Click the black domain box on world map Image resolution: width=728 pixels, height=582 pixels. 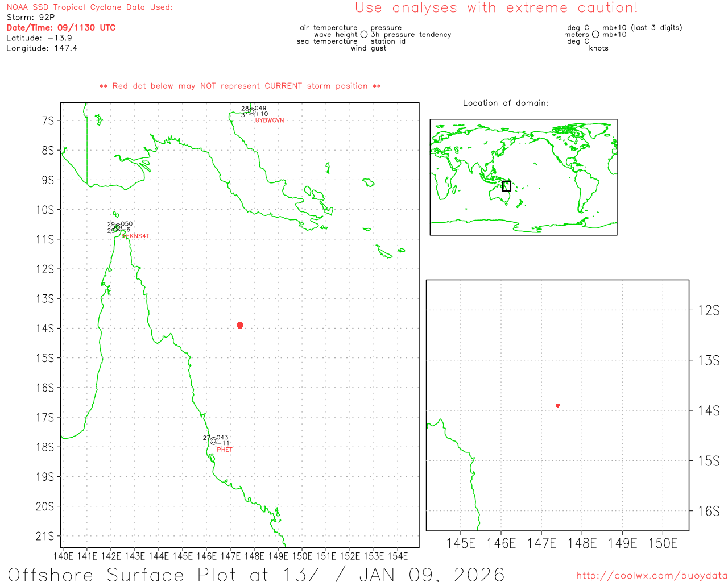pyautogui.click(x=507, y=186)
